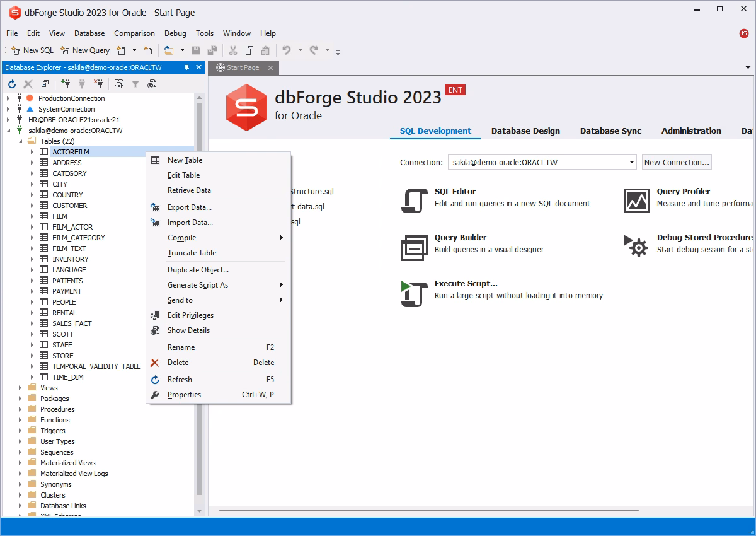Close the Database Explorer panel
Screen dimensions: 756x536
[x=199, y=67]
